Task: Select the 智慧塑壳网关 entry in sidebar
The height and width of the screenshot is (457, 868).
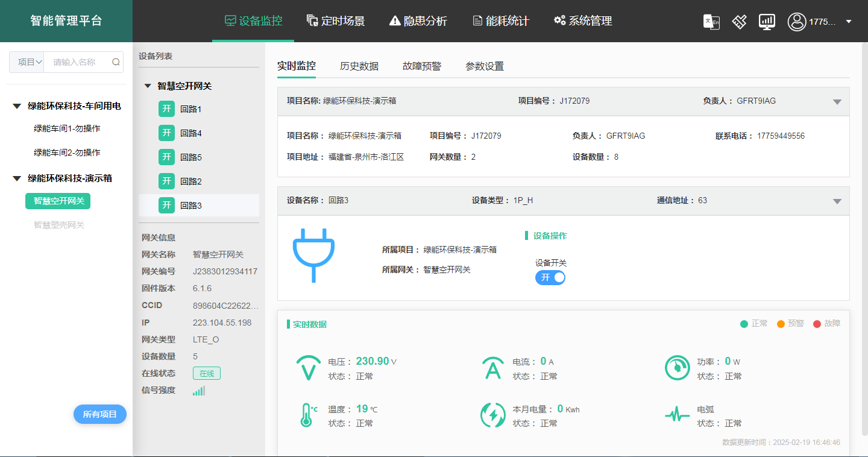Action: tap(58, 225)
